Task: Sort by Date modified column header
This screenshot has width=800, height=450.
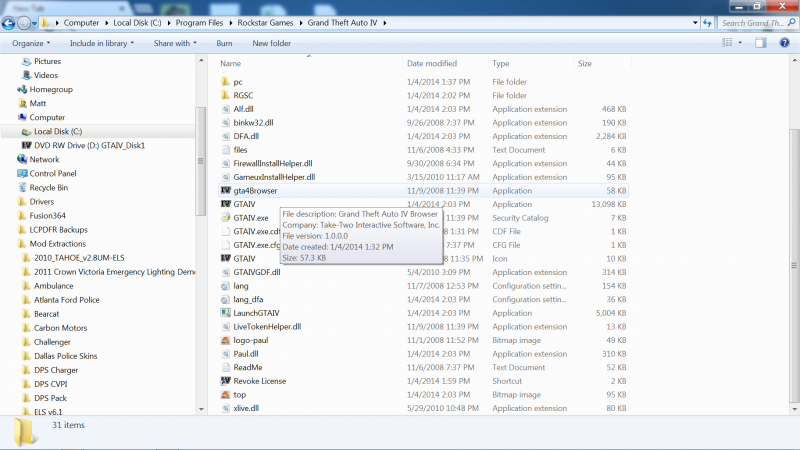Action: pyautogui.click(x=432, y=63)
